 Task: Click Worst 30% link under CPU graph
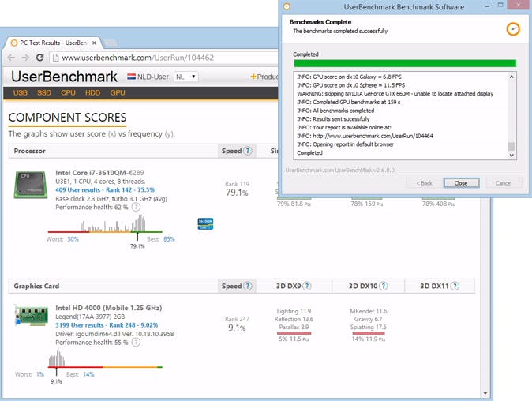(73, 239)
